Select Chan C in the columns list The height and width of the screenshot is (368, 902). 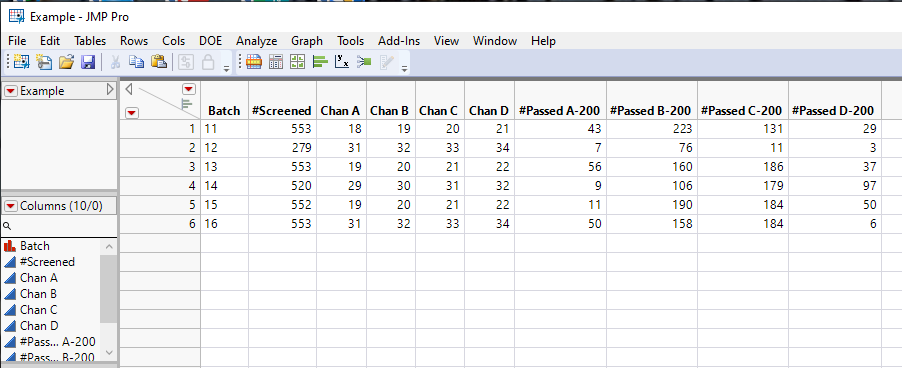pyautogui.click(x=38, y=310)
